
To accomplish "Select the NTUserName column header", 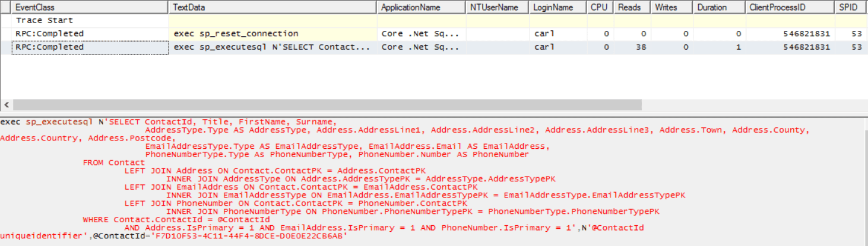I will click(495, 8).
